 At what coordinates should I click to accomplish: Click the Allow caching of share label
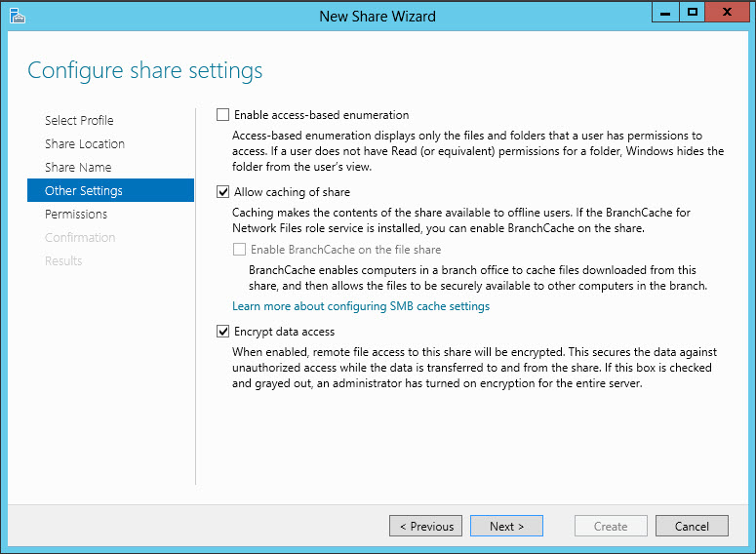pyautogui.click(x=293, y=192)
